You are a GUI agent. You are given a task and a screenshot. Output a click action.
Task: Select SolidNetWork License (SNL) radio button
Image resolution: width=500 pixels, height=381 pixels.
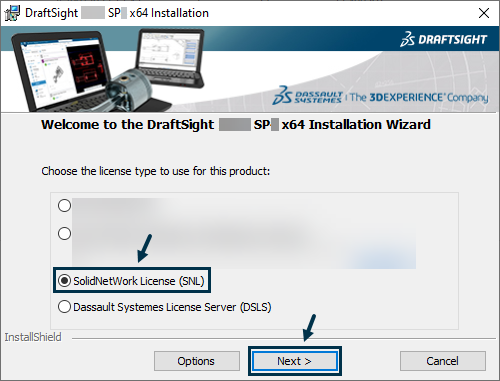point(64,281)
